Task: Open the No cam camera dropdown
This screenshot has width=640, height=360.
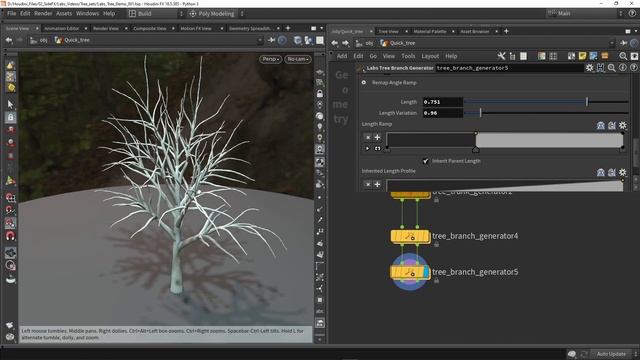Action: 298,59
